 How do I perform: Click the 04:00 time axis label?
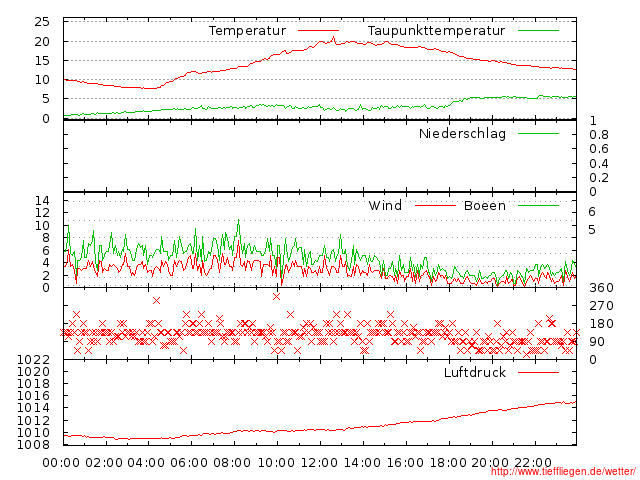pos(146,463)
